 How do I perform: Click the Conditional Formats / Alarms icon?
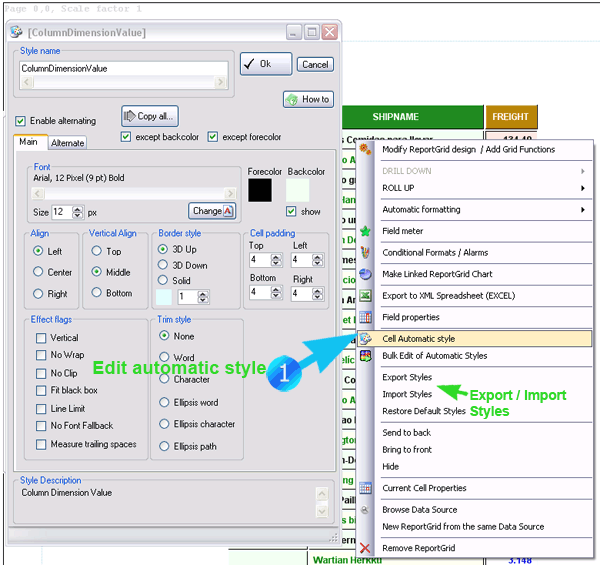click(365, 252)
